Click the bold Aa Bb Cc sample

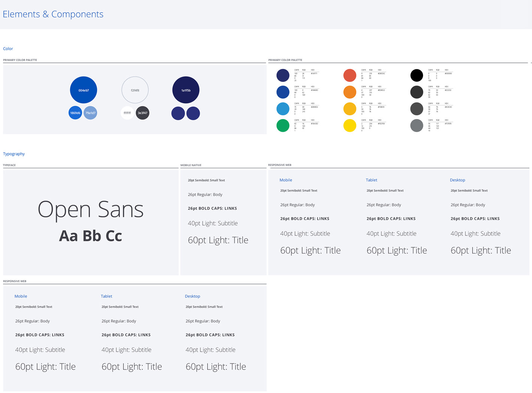pos(91,236)
